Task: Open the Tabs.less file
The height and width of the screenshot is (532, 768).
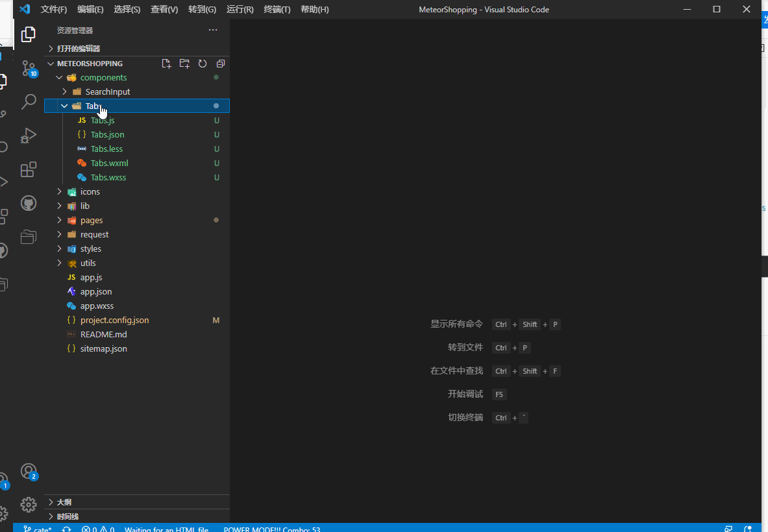Action: (x=136, y=149)
